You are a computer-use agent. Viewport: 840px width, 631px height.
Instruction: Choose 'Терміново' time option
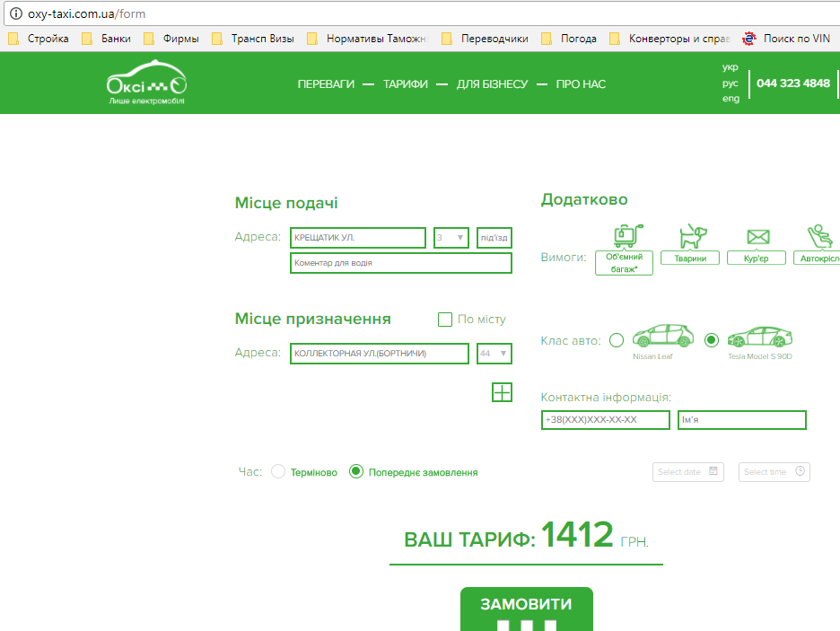[x=278, y=472]
